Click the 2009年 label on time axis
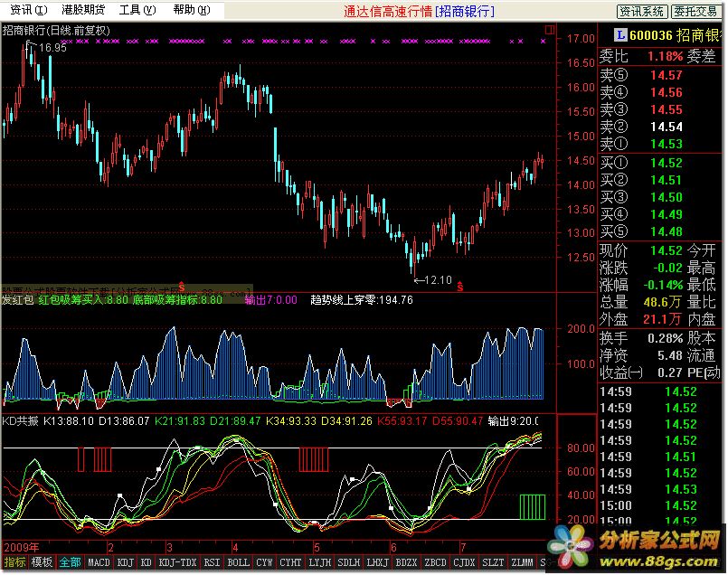Screen dimensions: 728x575 pos(22,548)
